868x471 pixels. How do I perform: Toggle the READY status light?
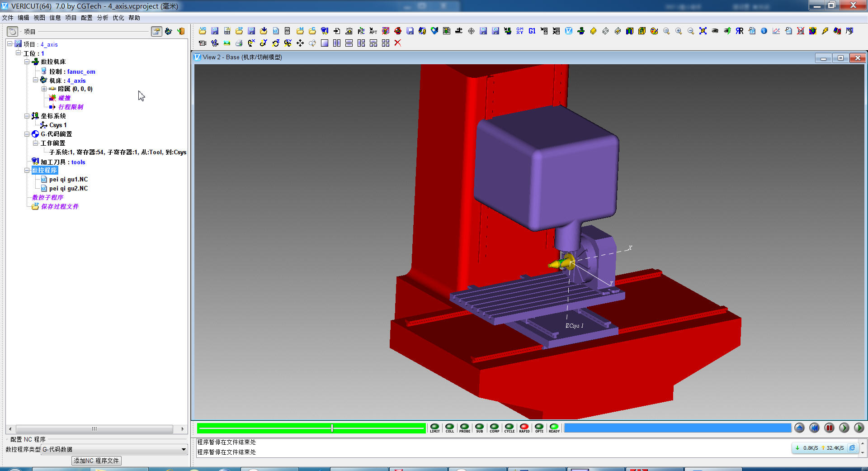tap(554, 428)
